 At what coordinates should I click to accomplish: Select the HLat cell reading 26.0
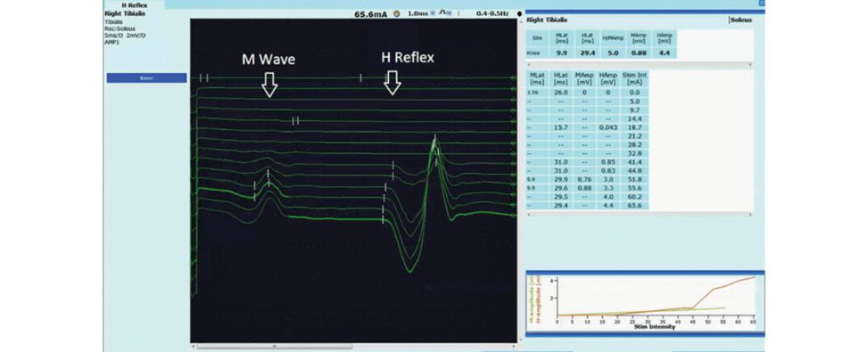click(x=561, y=93)
